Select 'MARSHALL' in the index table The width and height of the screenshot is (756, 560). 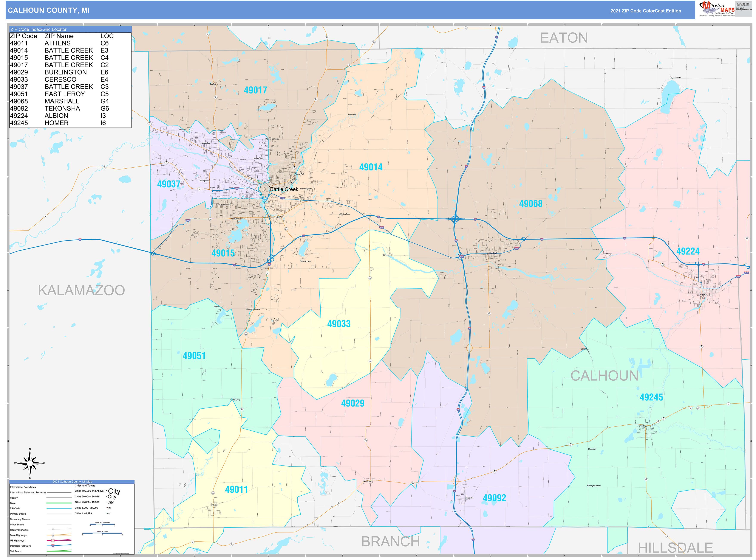click(x=62, y=101)
